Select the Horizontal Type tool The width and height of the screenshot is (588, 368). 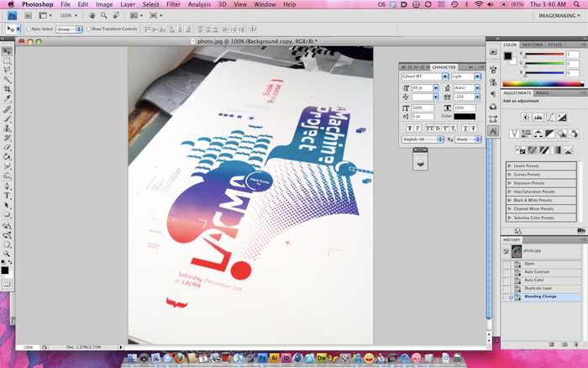tap(7, 196)
